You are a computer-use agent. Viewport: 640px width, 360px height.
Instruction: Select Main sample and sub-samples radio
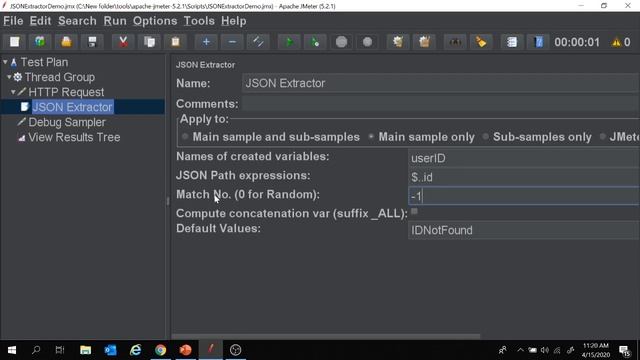click(185, 137)
